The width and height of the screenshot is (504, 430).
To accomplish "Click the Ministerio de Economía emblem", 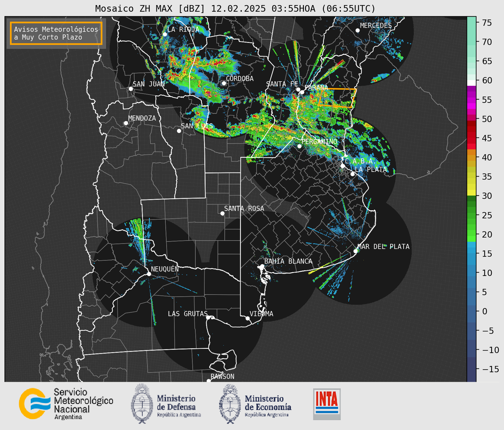I will tap(230, 404).
